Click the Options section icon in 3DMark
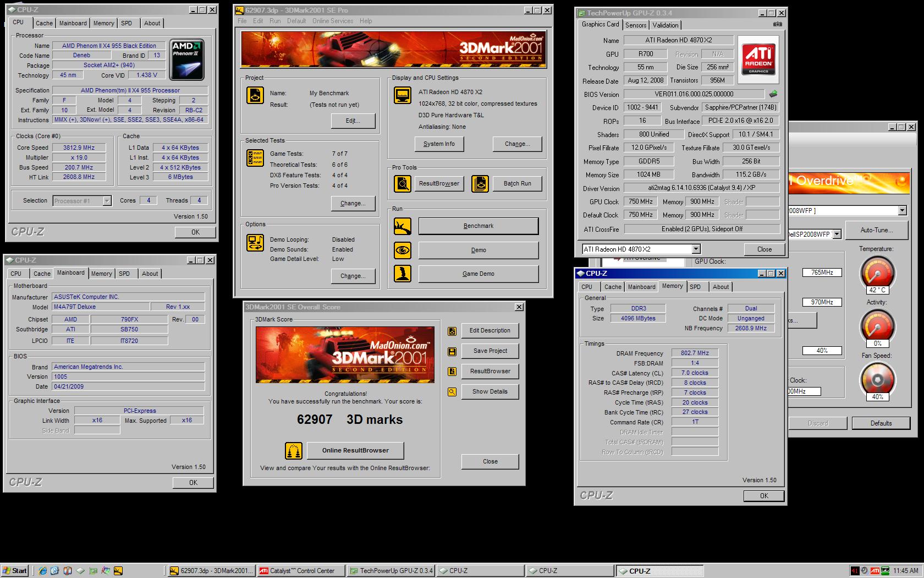The width and height of the screenshot is (924, 578). click(255, 243)
